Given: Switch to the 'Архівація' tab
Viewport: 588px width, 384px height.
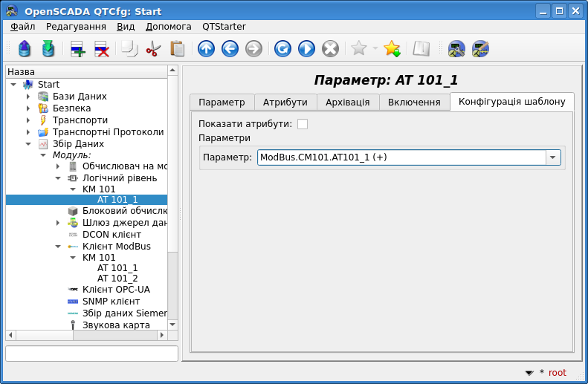Looking at the screenshot, I should pyautogui.click(x=347, y=102).
